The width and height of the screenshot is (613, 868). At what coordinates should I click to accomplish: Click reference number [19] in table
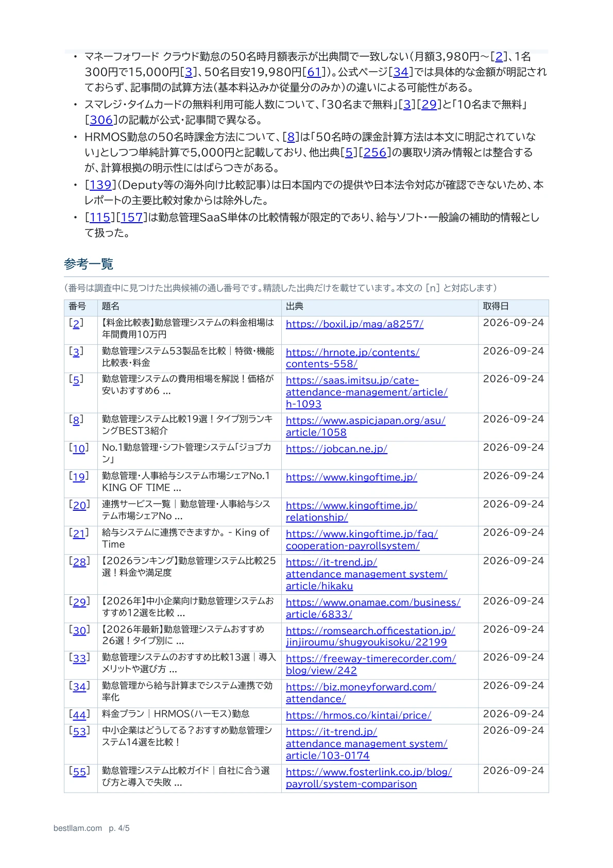(79, 477)
